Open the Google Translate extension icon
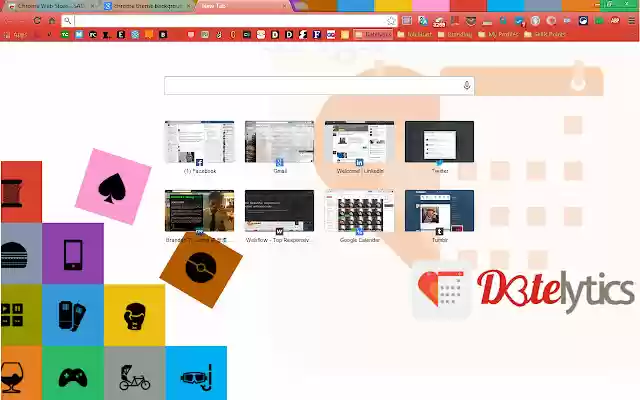This screenshot has width=640, height=400. point(423,20)
